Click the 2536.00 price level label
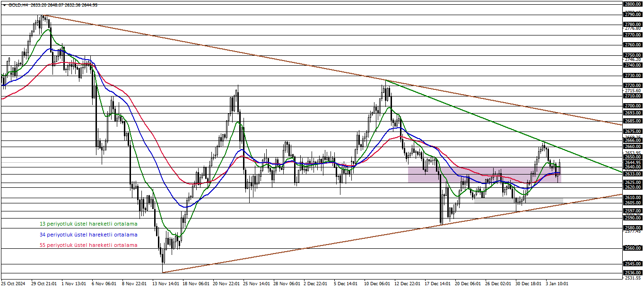644x289 pixels. pos(633,273)
